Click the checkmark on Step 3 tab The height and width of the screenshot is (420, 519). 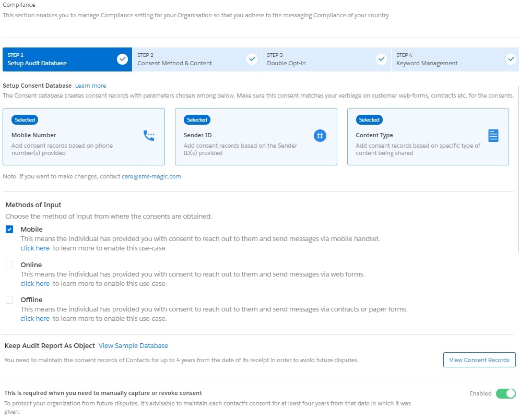tap(381, 59)
